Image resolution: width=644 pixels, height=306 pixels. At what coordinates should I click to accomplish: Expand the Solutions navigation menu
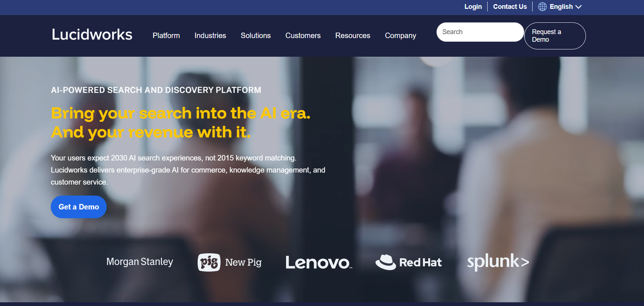256,35
